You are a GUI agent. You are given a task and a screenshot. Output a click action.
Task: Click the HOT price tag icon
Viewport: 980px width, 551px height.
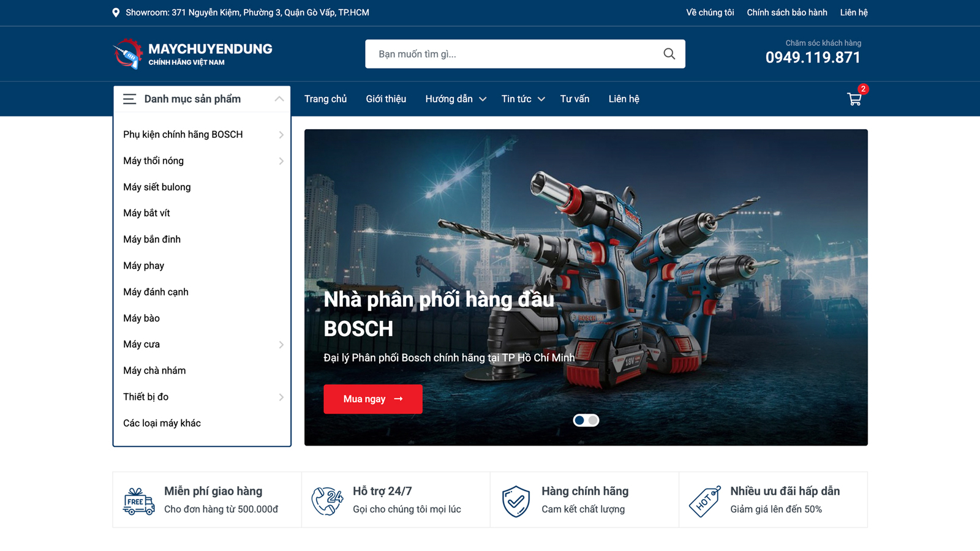tap(704, 501)
